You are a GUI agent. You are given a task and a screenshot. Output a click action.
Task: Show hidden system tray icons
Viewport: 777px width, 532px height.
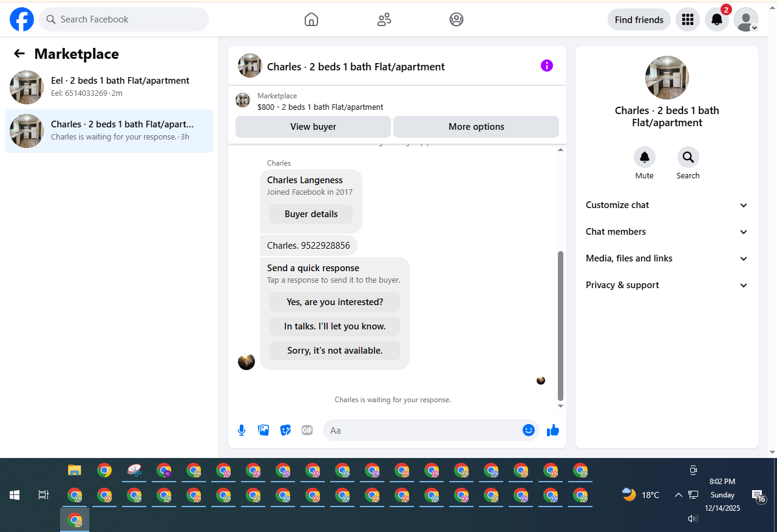[x=679, y=495]
